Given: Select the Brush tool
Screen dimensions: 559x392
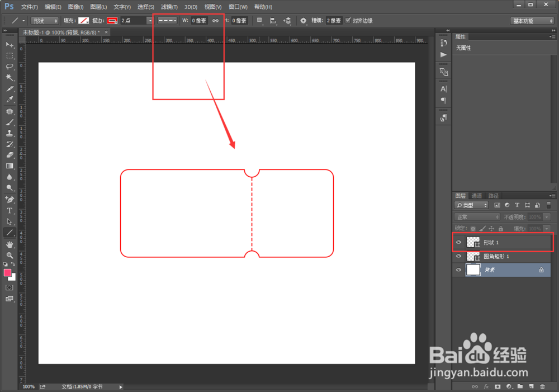Looking at the screenshot, I should pyautogui.click(x=10, y=122).
